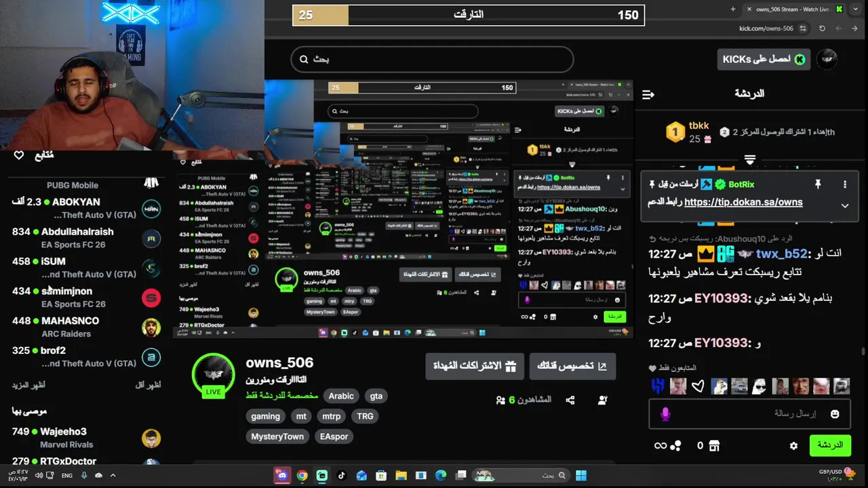
Task: Show hidden system tray icons chevron
Action: tap(113, 475)
